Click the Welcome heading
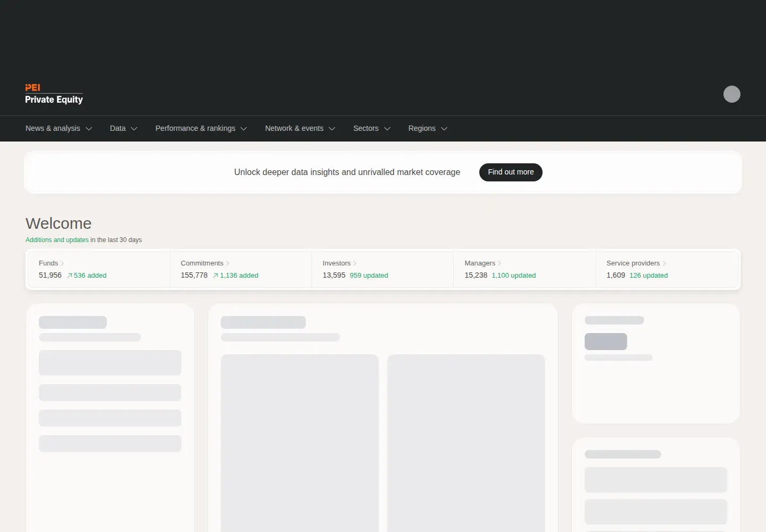Image resolution: width=766 pixels, height=532 pixels. click(59, 223)
